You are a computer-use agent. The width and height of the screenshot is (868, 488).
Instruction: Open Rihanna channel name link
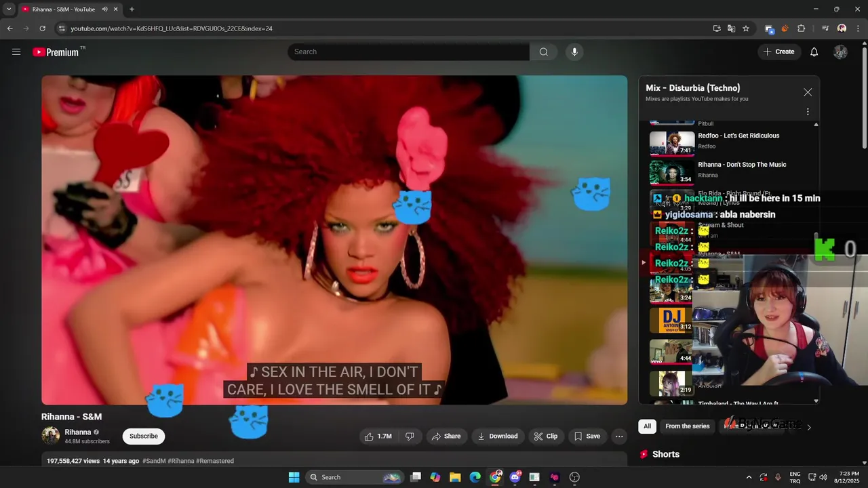tap(78, 432)
